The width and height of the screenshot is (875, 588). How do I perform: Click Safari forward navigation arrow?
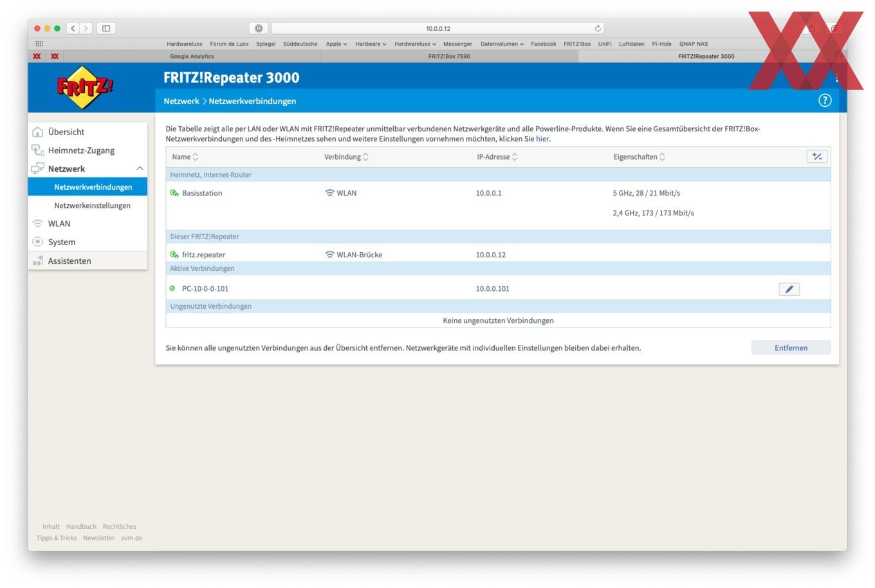(86, 28)
